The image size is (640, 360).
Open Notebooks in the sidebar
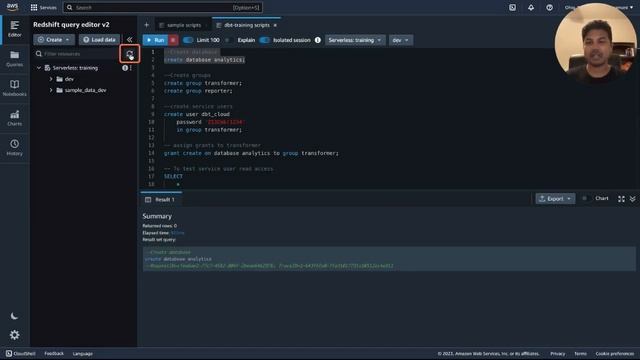pos(15,88)
